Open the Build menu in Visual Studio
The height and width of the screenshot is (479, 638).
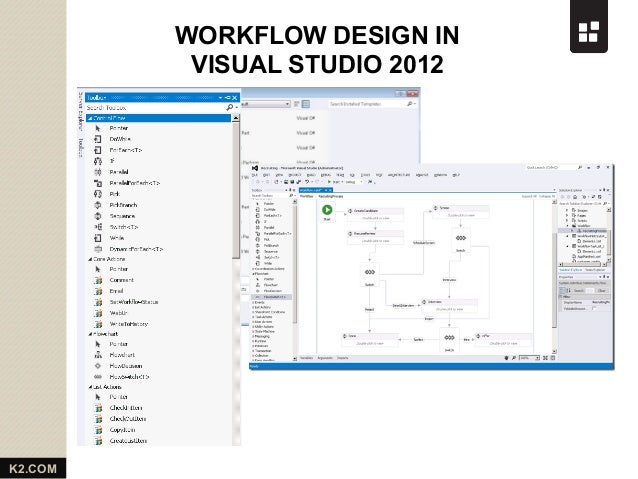pos(312,175)
